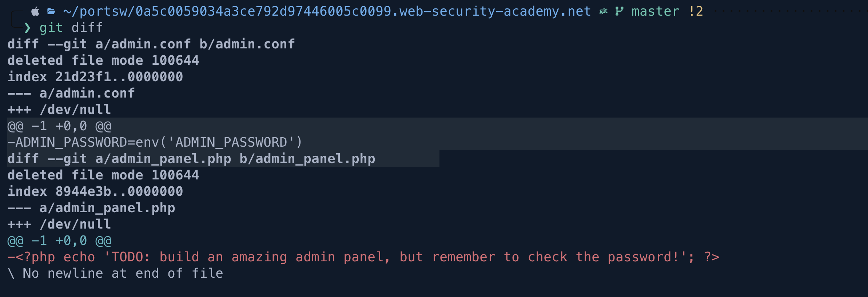Image resolution: width=868 pixels, height=297 pixels.
Task: Click the No newline at end of file notice
Action: click(x=115, y=273)
